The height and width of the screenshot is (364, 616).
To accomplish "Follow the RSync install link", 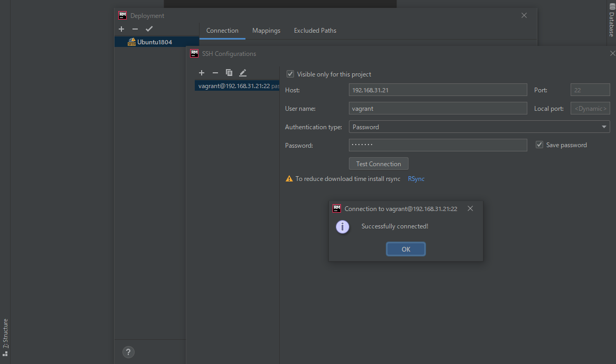I will click(x=416, y=178).
